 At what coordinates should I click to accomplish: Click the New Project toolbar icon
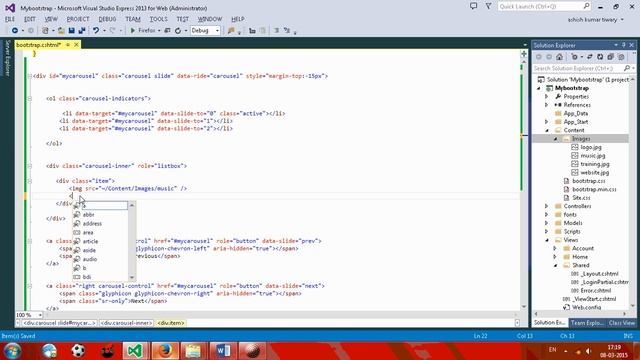[45, 31]
